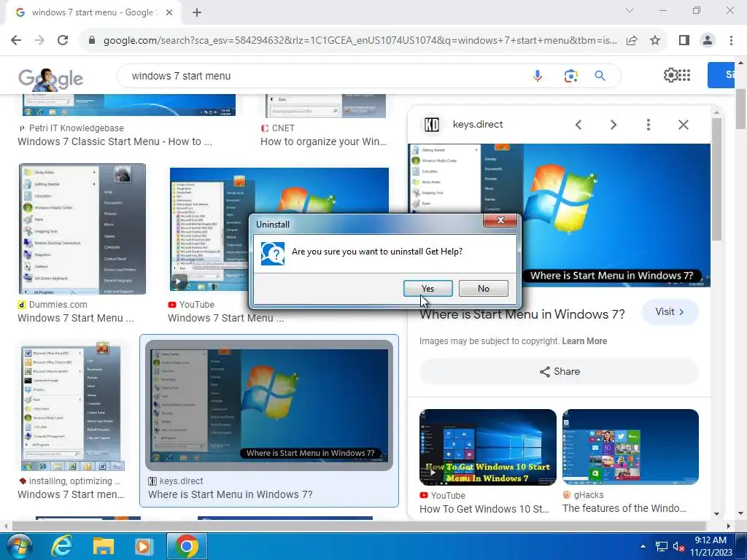Close the 'windows 7 start menu' tab
747x560 pixels.
[x=169, y=12]
